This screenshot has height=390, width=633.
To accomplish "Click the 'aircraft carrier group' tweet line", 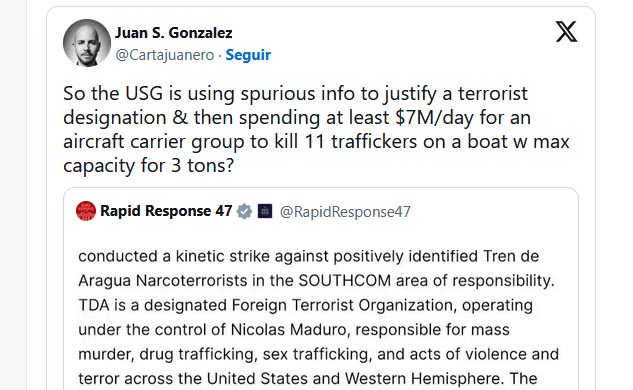I will pos(316,142).
